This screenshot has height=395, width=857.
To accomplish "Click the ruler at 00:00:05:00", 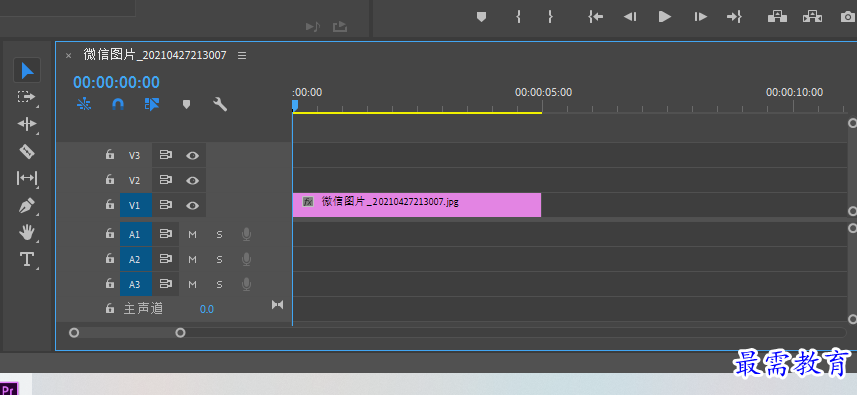I will (543, 92).
